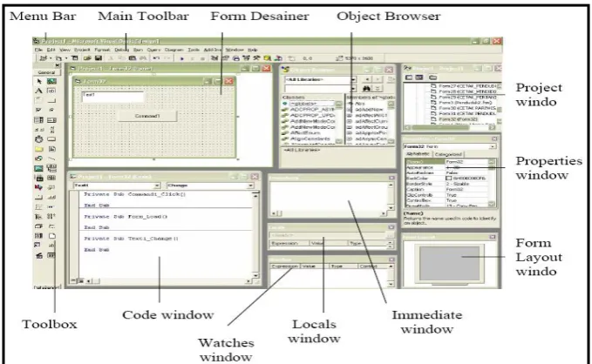This screenshot has width=592, height=364.
Task: Select Abs member in Object Browser Members list
Action: coord(360,104)
